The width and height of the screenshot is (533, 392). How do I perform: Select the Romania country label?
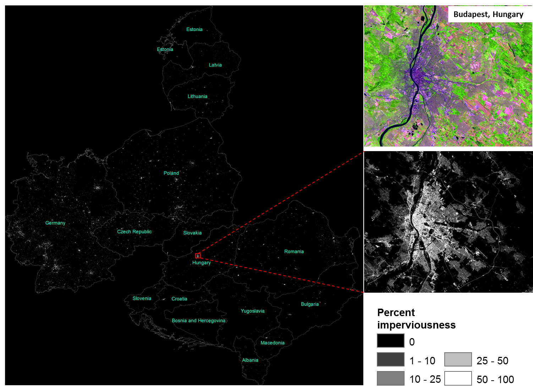point(294,252)
